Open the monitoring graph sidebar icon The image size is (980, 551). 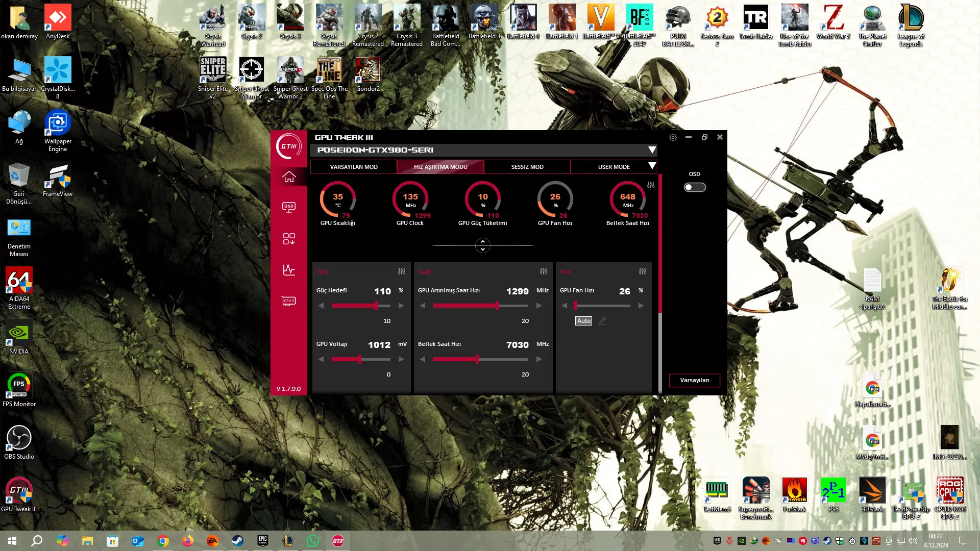(289, 270)
